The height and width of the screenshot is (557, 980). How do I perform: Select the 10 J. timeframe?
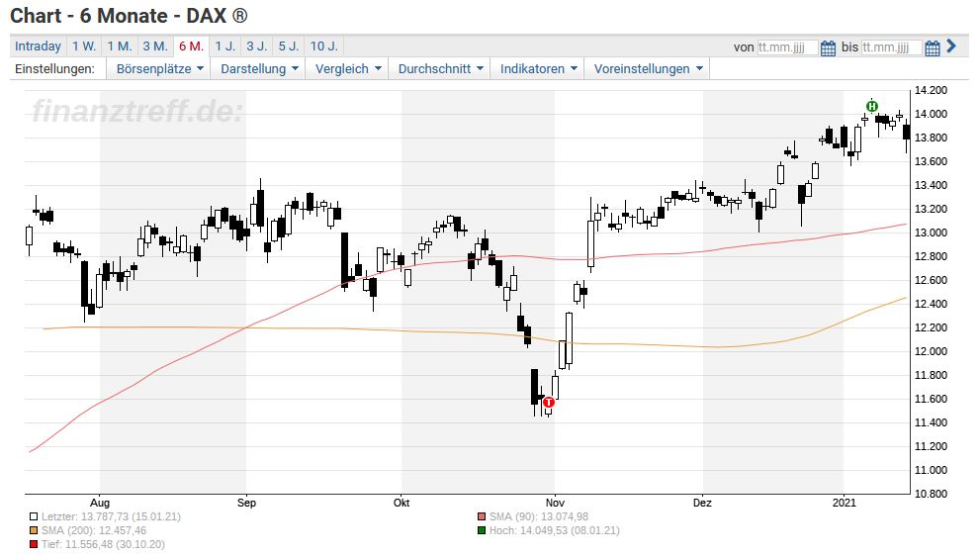pyautogui.click(x=323, y=46)
